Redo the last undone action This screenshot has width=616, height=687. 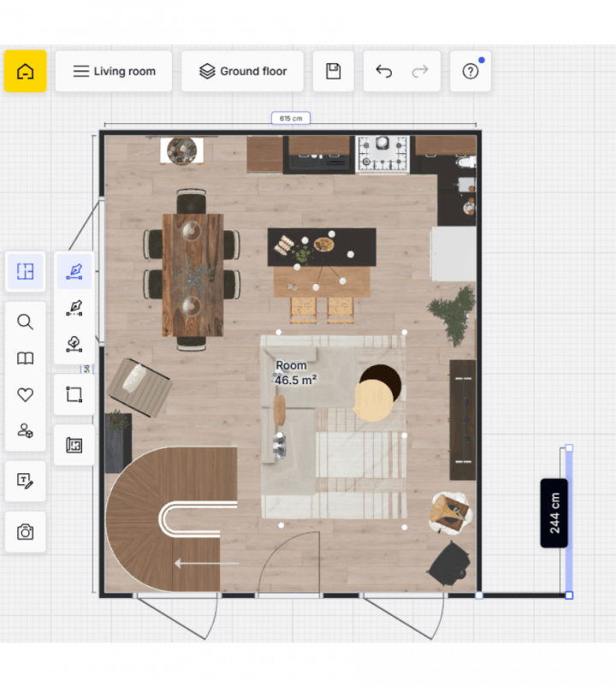(x=420, y=71)
